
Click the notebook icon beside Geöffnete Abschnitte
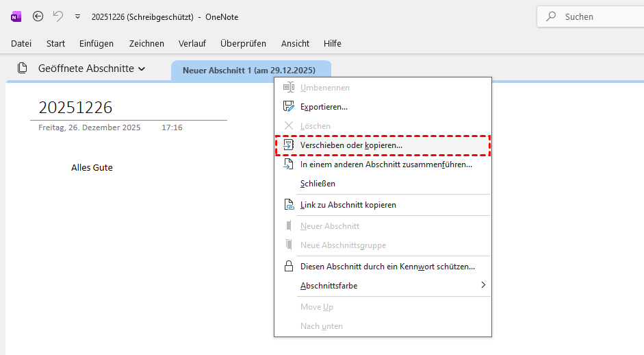[23, 69]
